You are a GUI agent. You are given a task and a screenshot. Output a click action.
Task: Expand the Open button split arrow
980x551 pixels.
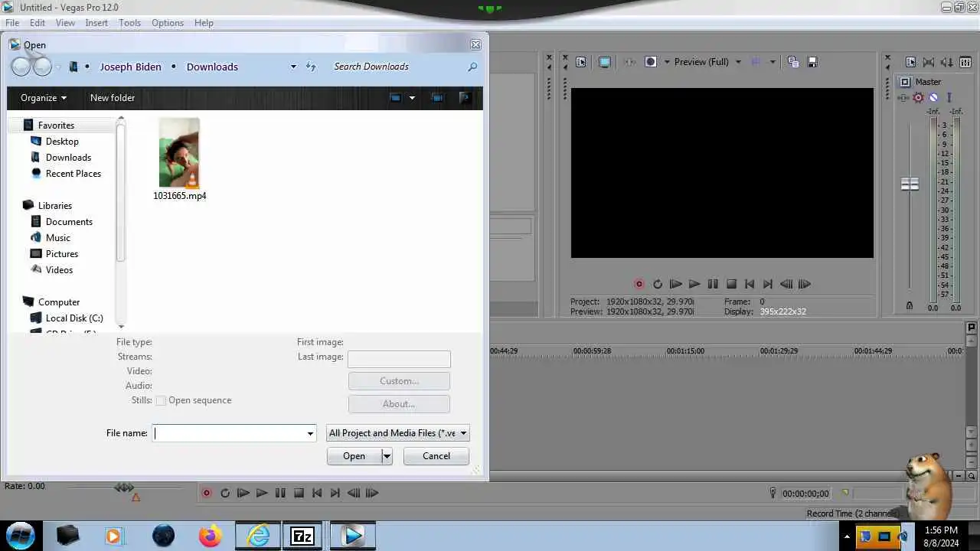click(387, 456)
